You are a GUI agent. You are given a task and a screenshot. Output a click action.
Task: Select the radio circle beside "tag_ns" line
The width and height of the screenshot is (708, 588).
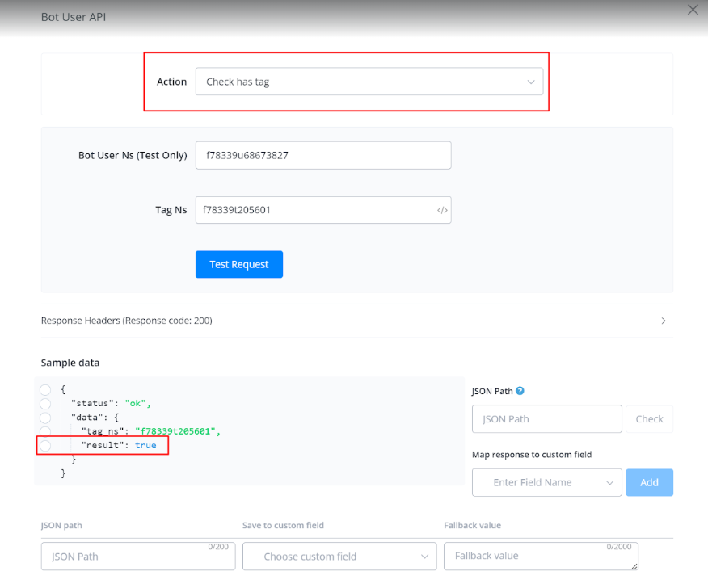pos(45,431)
